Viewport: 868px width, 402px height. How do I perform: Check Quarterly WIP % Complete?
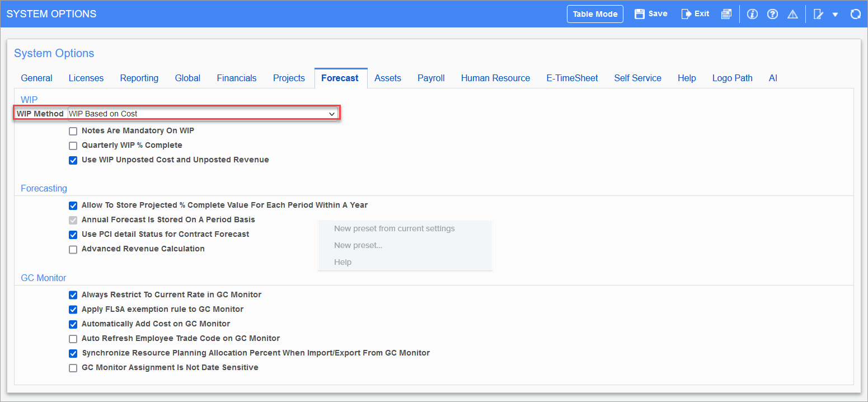point(73,146)
